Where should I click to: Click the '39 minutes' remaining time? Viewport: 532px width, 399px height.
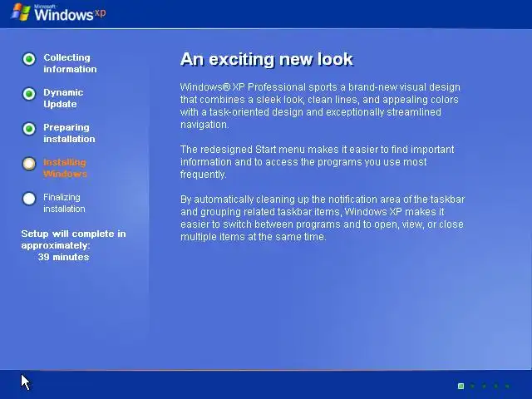(x=63, y=257)
